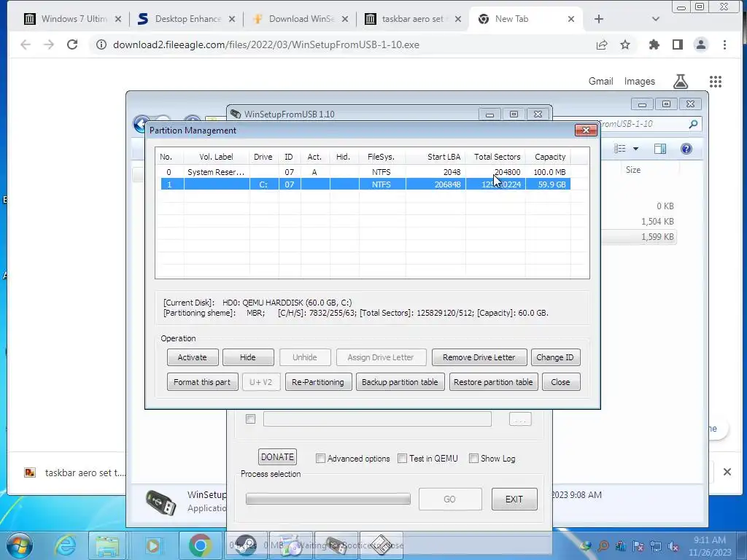Open Windows Explorer from the taskbar

[x=107, y=545]
